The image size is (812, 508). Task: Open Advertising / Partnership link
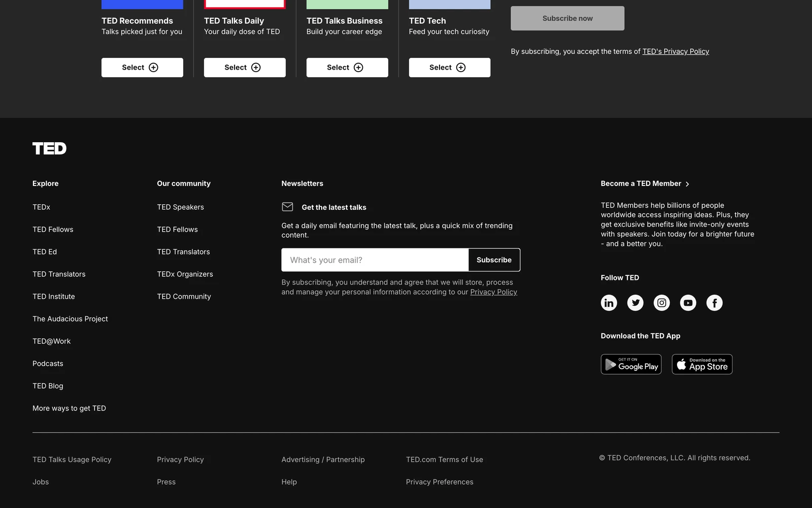tap(323, 460)
